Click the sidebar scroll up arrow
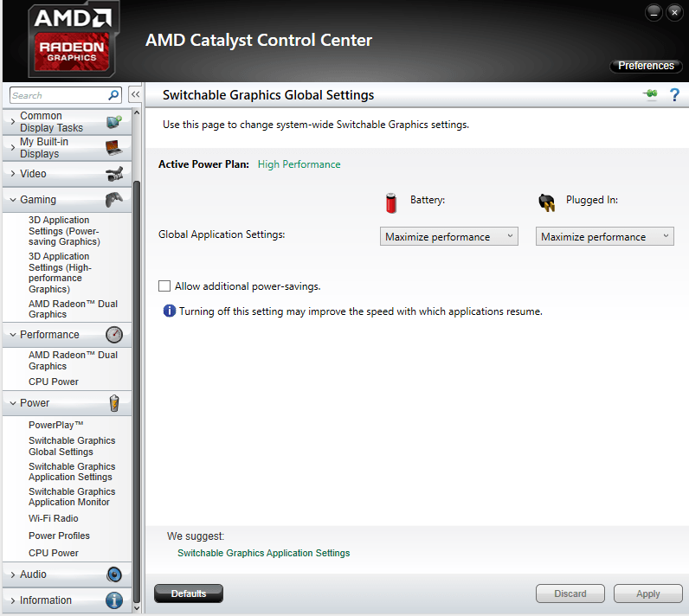The height and width of the screenshot is (616, 689). coord(137,112)
